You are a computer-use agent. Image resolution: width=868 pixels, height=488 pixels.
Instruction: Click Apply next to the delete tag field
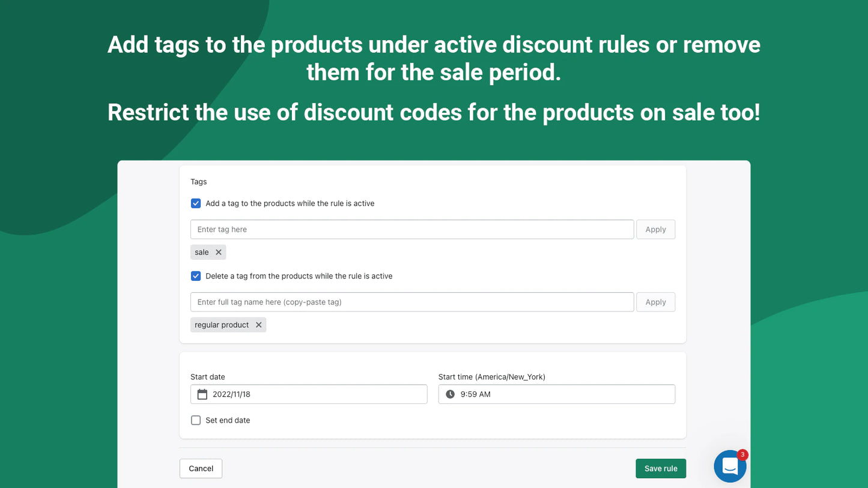click(x=655, y=302)
